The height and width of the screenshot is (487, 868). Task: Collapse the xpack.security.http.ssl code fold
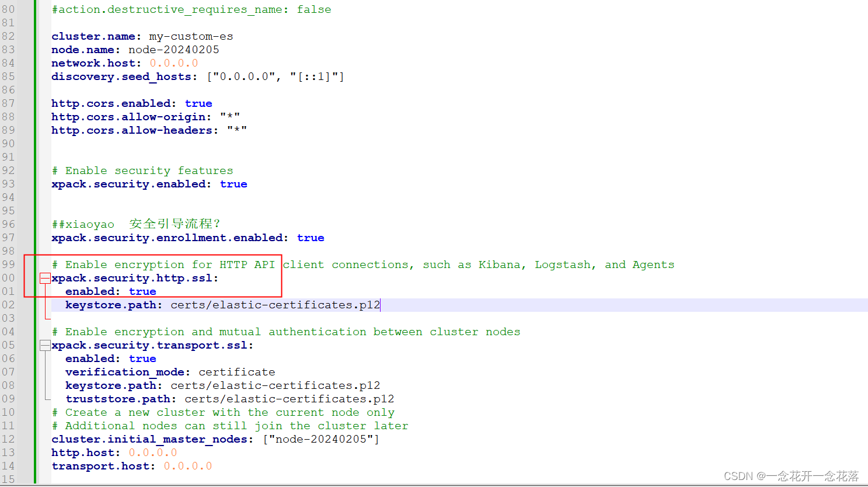point(45,278)
